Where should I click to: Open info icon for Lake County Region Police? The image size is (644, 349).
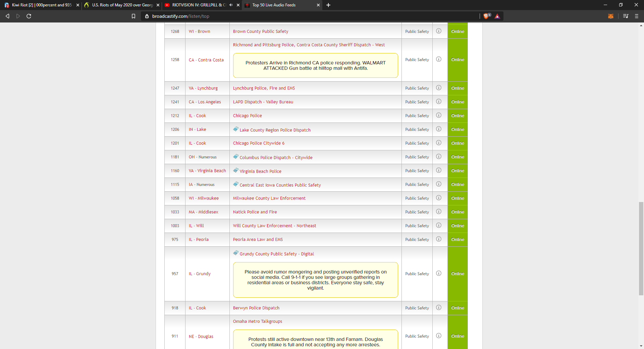coord(439,129)
